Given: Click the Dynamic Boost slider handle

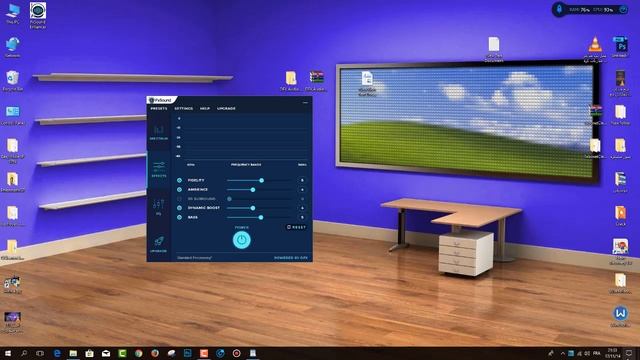Looking at the screenshot, I should click(253, 208).
